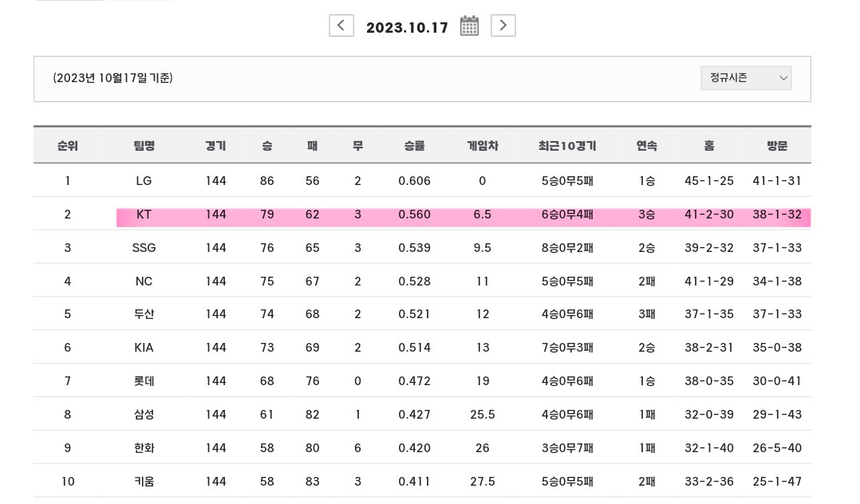Open the 한화 team entry
860x504 pixels.
pos(144,448)
